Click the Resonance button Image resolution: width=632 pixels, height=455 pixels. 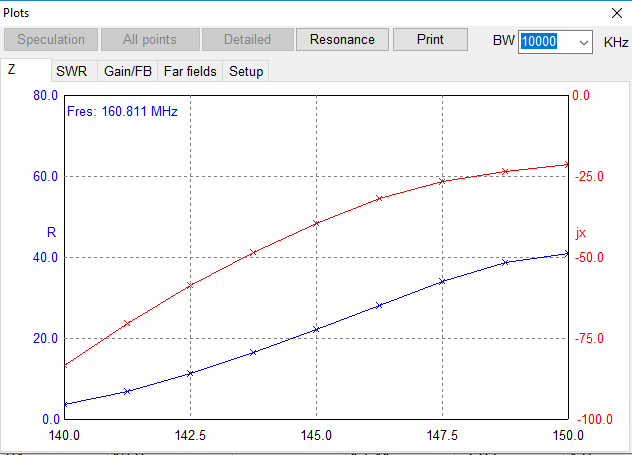coord(342,40)
